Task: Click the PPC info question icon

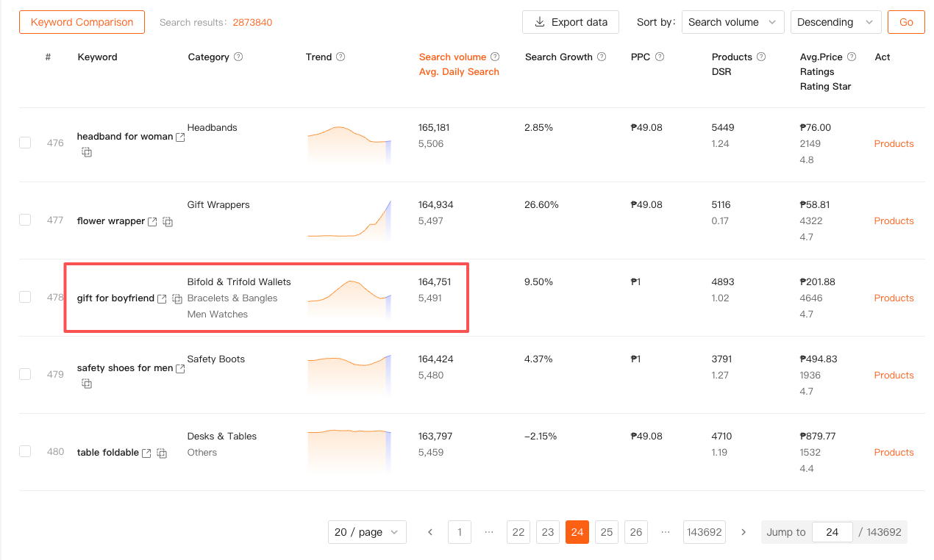Action: 660,57
